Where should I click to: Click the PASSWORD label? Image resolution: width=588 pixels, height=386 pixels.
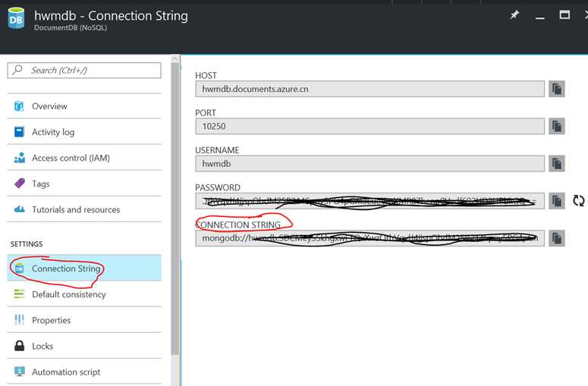(x=218, y=187)
